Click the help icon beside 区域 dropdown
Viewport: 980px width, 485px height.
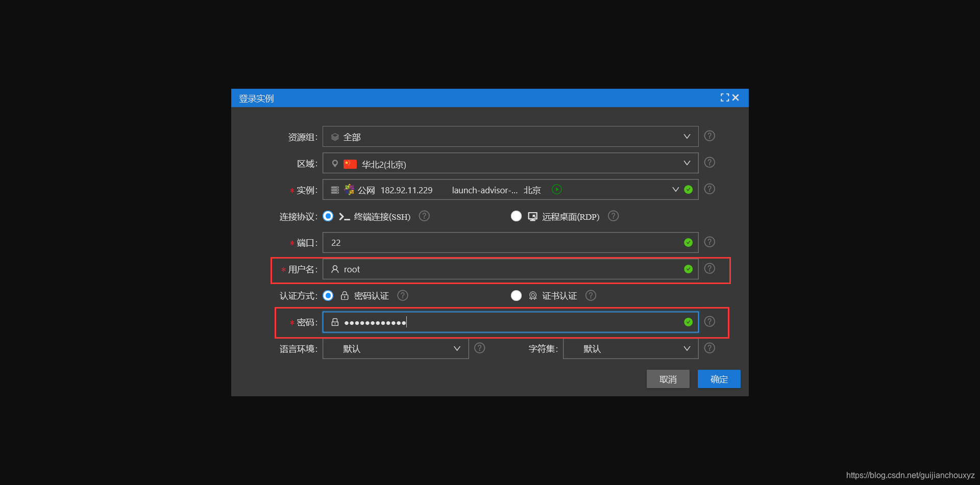click(x=709, y=162)
